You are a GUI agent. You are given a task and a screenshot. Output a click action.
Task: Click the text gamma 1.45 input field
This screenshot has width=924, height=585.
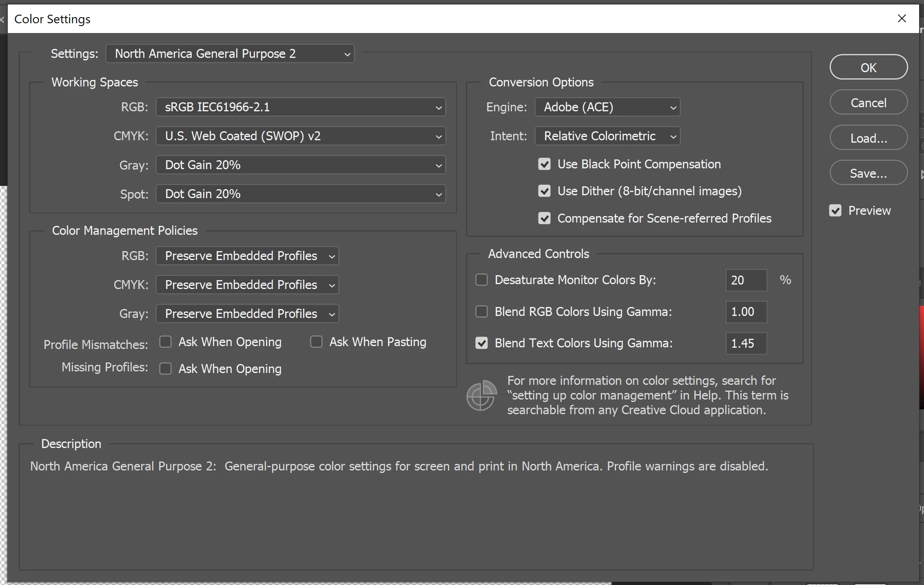coord(746,343)
